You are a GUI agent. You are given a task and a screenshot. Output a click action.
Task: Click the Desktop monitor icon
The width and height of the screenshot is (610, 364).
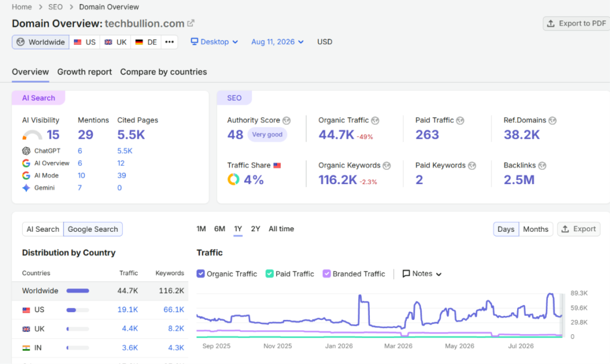194,42
